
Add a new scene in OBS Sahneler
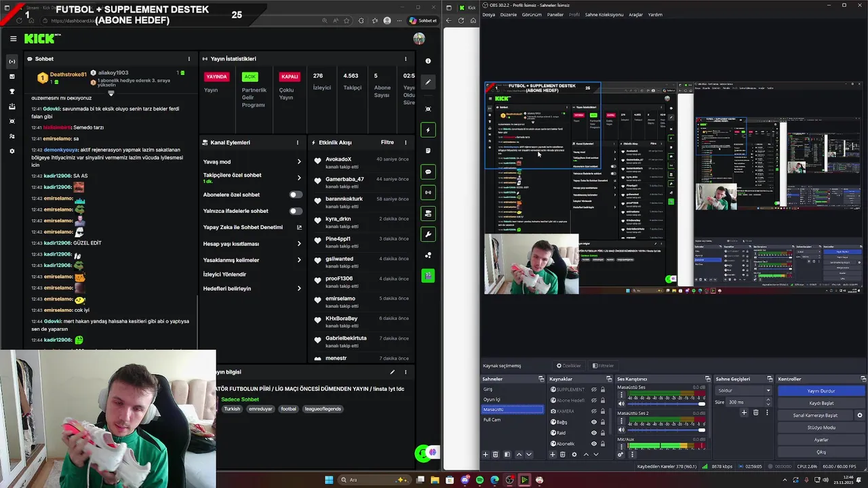[x=486, y=455]
